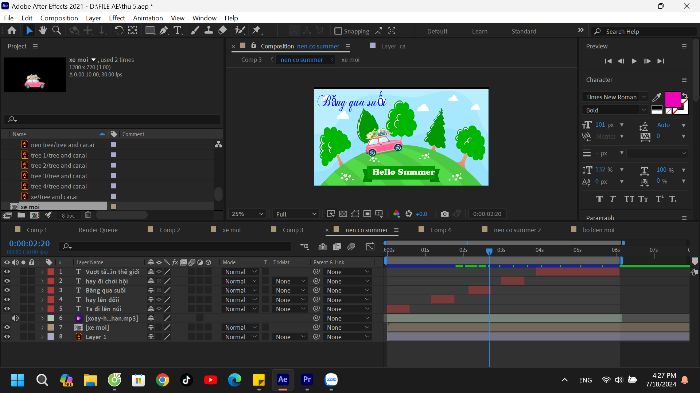Select the Rectangle shape tool
Screen dimensions: 700x393
150,31
